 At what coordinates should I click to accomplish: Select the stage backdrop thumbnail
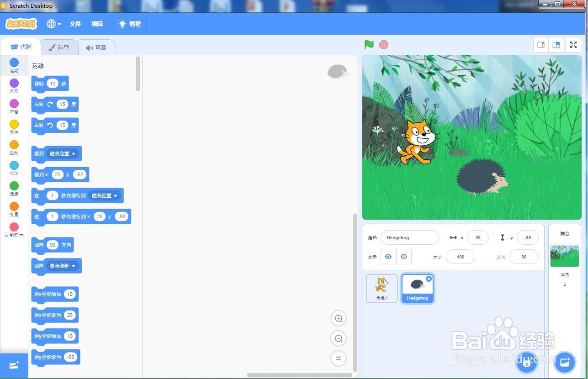pyautogui.click(x=565, y=256)
